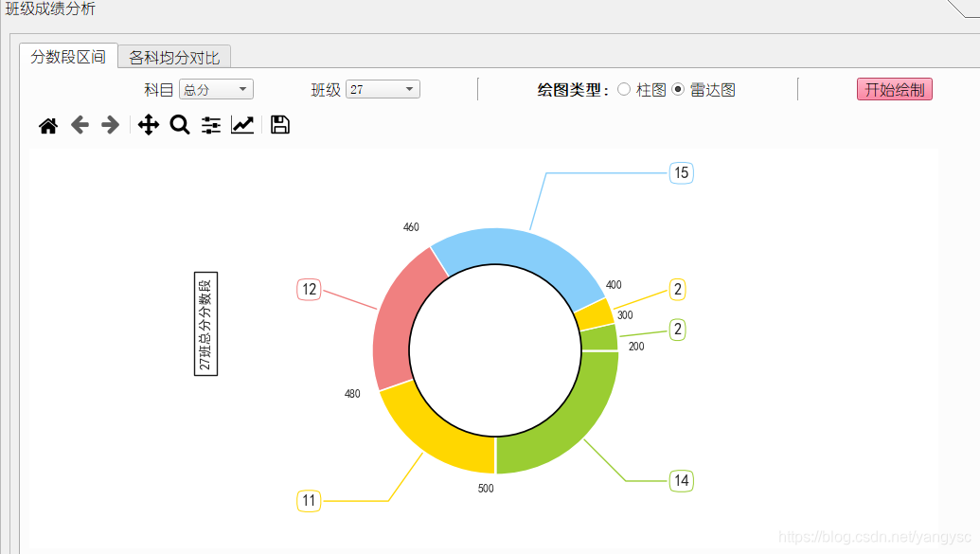Viewport: 980px width, 554px height.
Task: Click the 班级成绩分析 window title
Action: pyautogui.click(x=50, y=9)
